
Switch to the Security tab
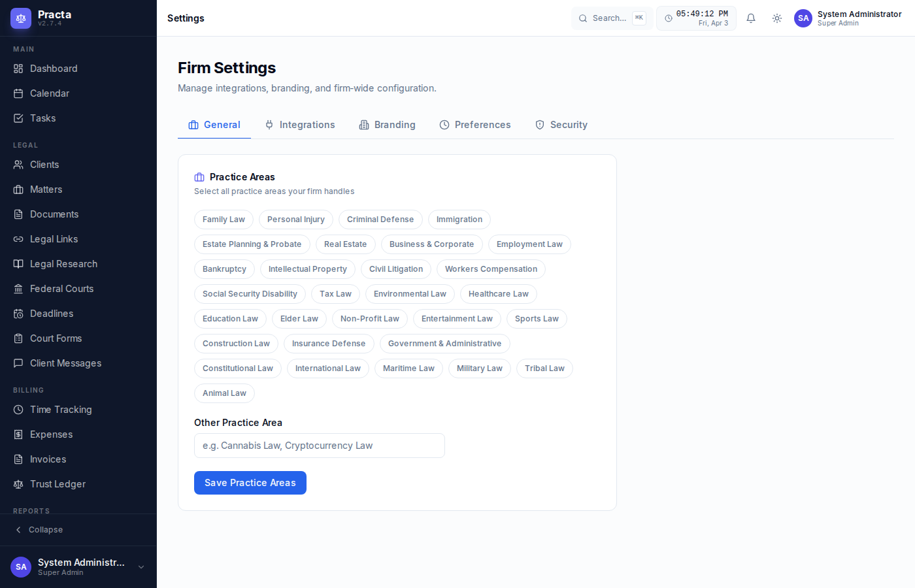[561, 125]
